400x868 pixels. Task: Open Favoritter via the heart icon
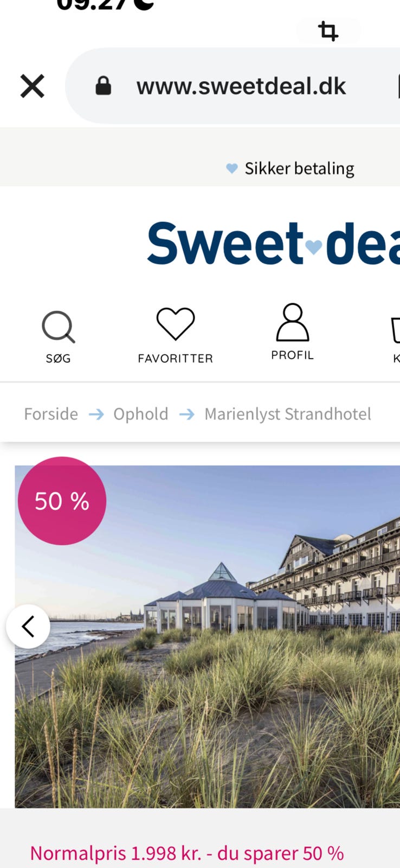[176, 323]
